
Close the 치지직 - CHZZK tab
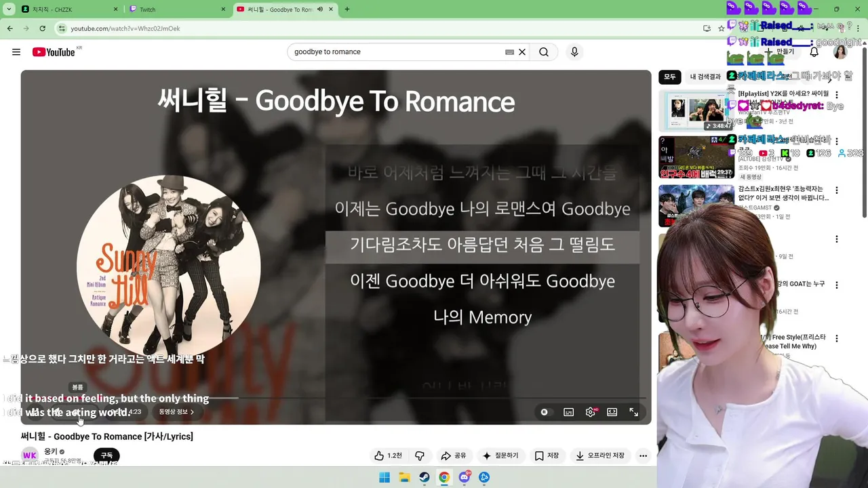click(115, 9)
